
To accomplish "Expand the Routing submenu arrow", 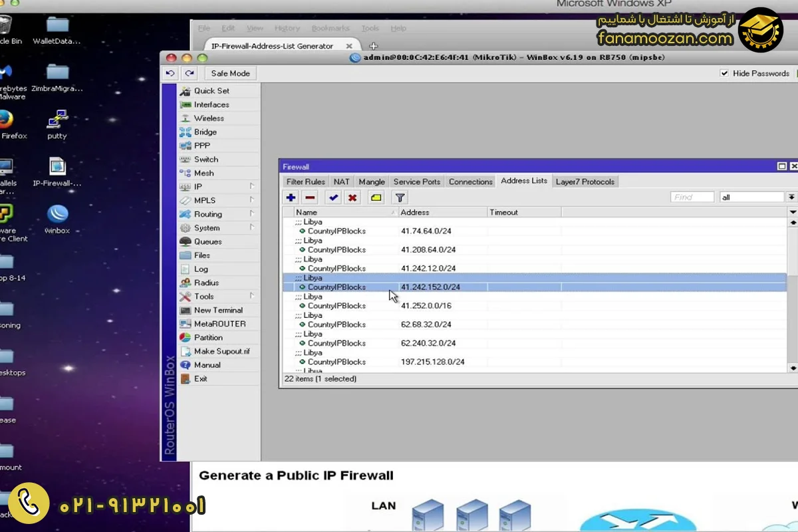I will point(252,214).
